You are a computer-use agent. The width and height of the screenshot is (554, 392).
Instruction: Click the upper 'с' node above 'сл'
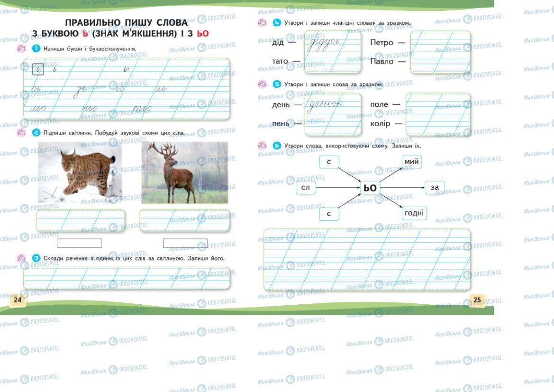click(329, 162)
